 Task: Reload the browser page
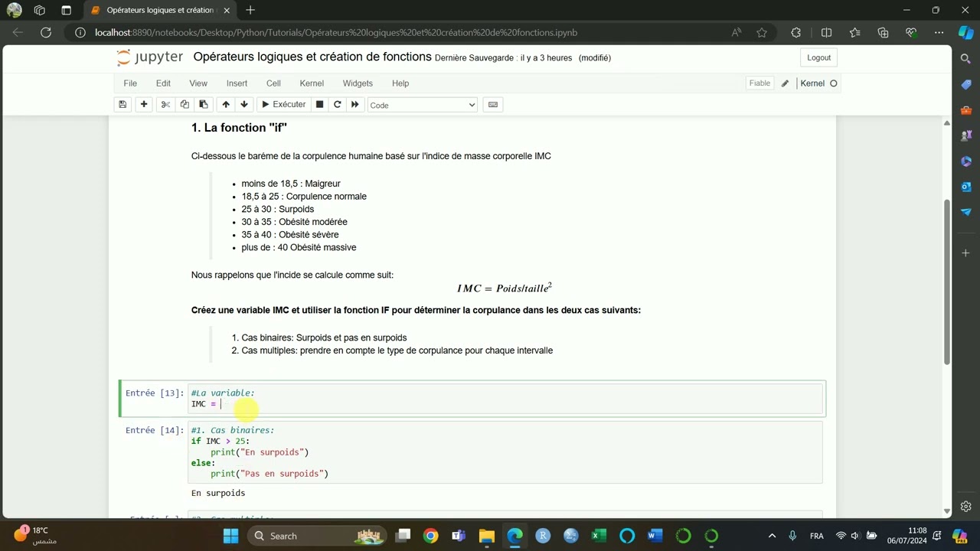pyautogui.click(x=46, y=33)
